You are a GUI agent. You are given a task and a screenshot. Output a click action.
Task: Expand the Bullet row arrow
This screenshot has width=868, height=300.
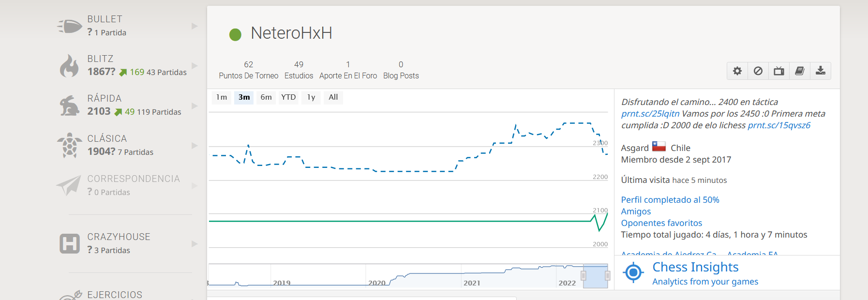(x=195, y=26)
